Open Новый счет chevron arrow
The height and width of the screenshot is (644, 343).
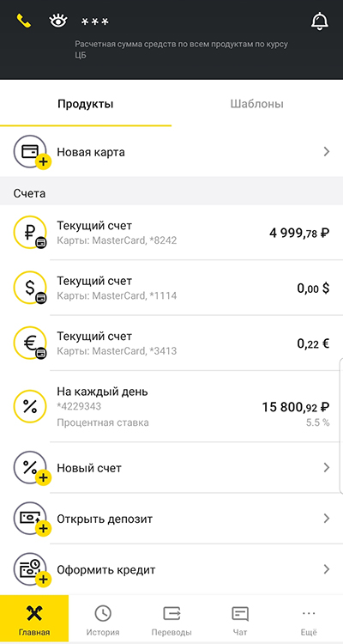click(x=327, y=468)
